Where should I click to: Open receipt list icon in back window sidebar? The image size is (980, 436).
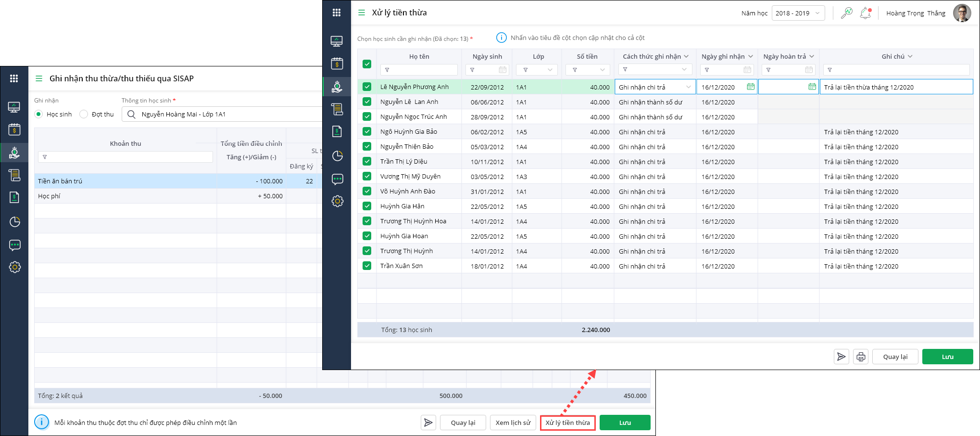click(14, 175)
